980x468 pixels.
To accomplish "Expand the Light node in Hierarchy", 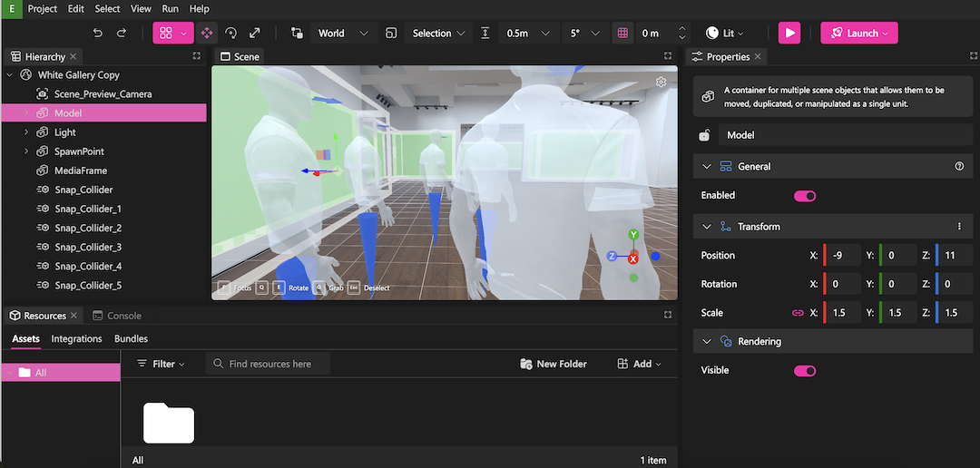I will point(26,132).
